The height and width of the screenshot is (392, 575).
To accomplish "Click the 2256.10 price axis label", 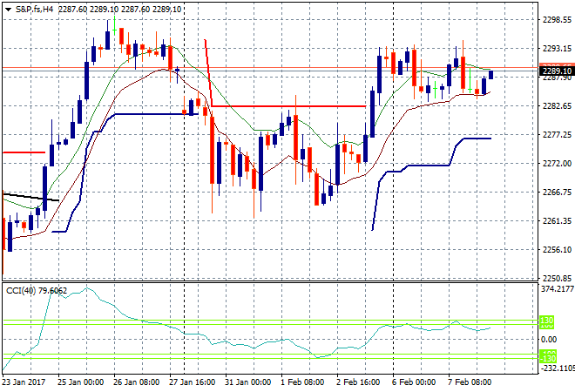I will click(557, 250).
